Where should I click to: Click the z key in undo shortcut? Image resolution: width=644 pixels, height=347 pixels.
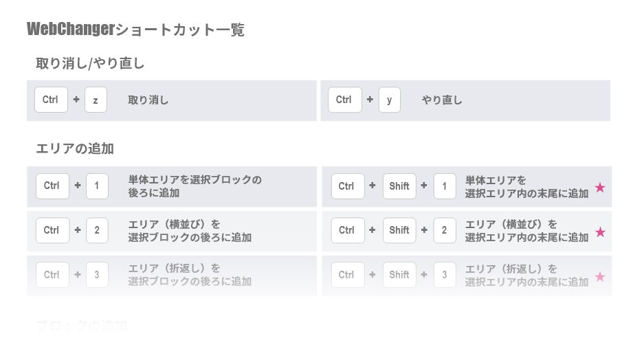[96, 100]
